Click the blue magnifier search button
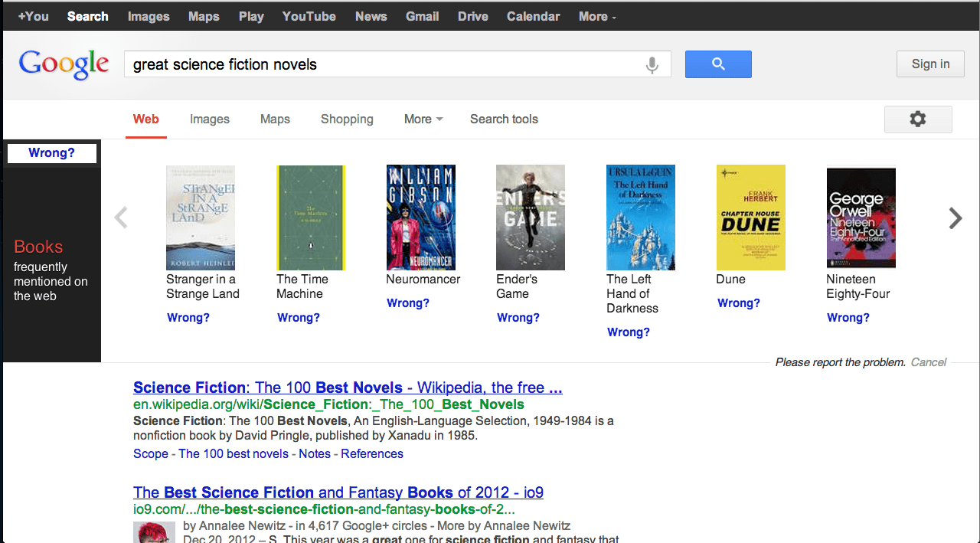Image resolution: width=980 pixels, height=543 pixels. tap(718, 64)
